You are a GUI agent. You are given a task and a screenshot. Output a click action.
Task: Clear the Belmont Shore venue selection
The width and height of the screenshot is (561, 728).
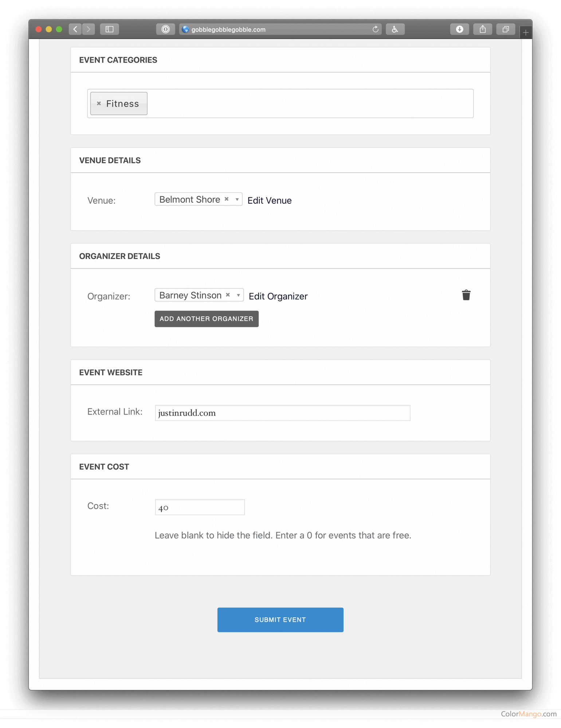227,199
